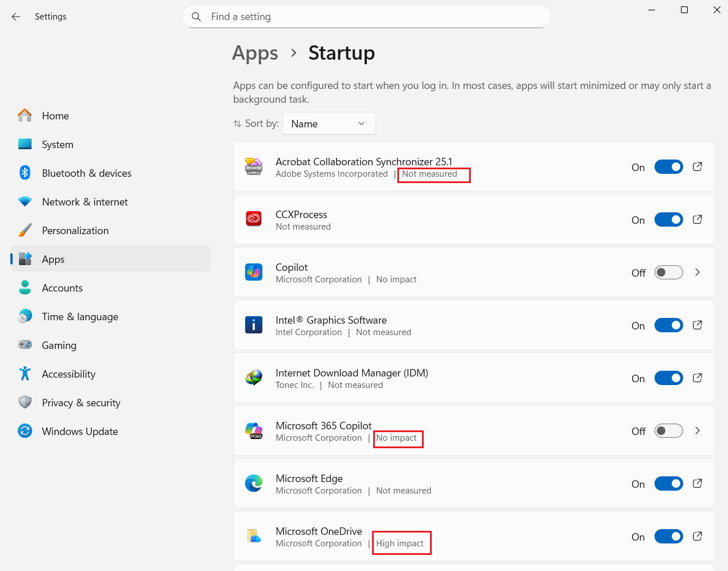Click the back arrow in Settings header
Screen dimensions: 728x571
(16, 17)
